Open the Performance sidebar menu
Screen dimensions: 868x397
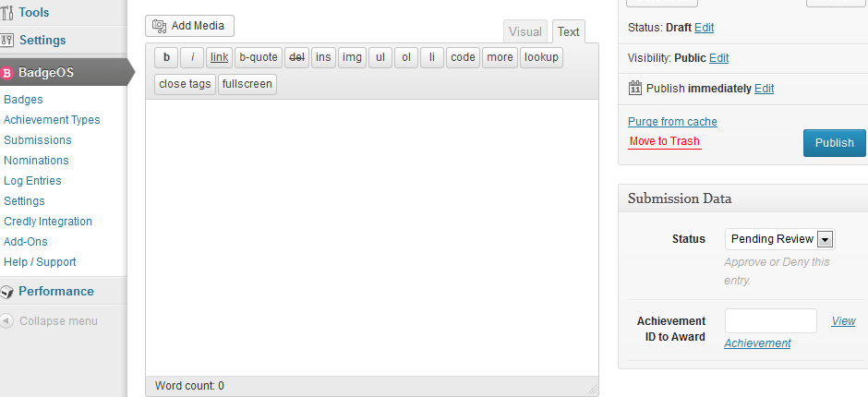pos(56,291)
